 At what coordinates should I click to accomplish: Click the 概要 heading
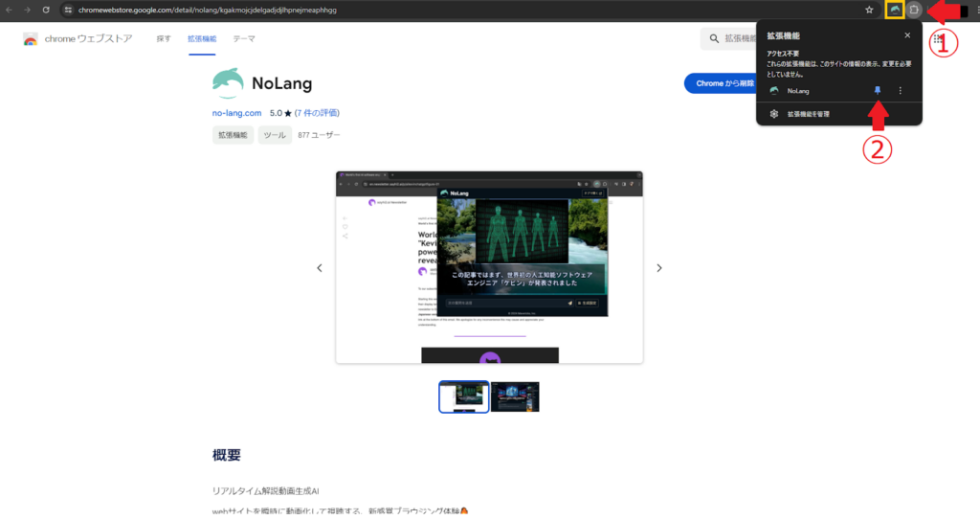click(x=226, y=455)
